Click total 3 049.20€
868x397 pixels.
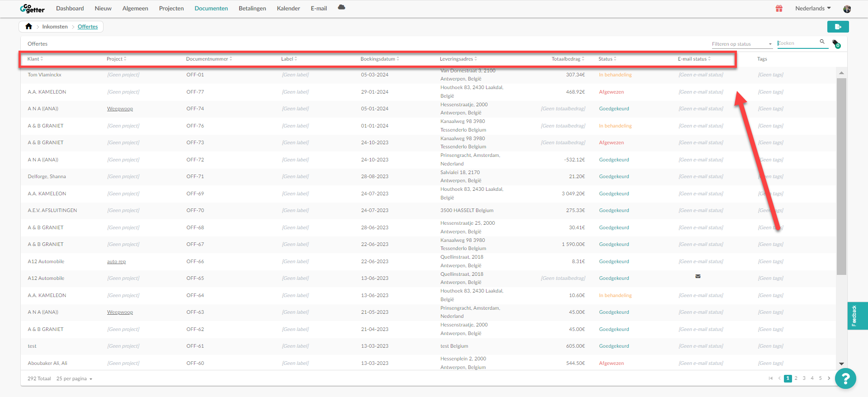tap(573, 194)
